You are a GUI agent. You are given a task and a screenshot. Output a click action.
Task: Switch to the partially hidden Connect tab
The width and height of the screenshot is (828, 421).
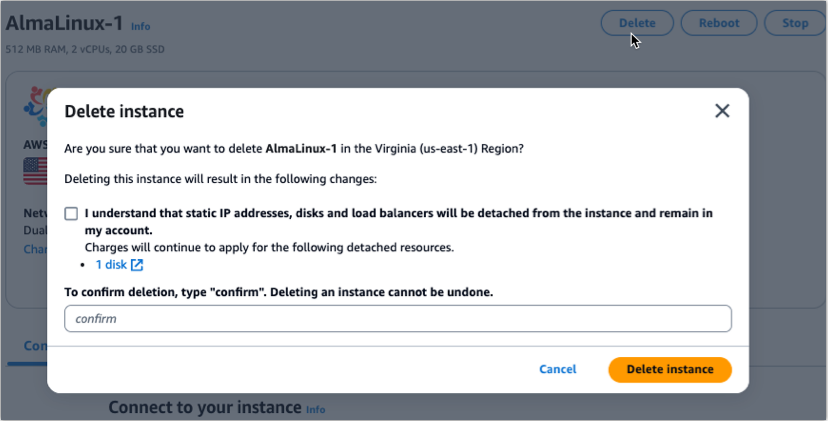point(33,345)
